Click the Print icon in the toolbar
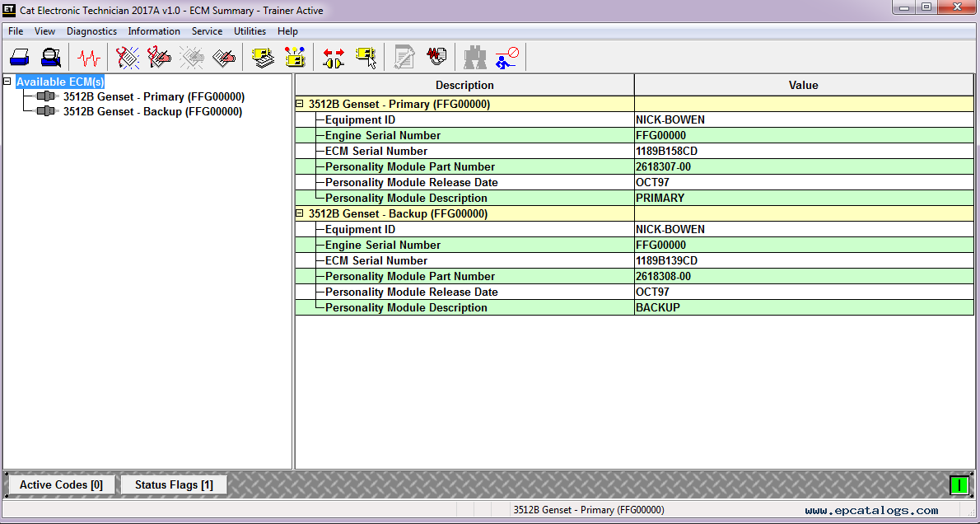The image size is (980, 524). [20, 58]
